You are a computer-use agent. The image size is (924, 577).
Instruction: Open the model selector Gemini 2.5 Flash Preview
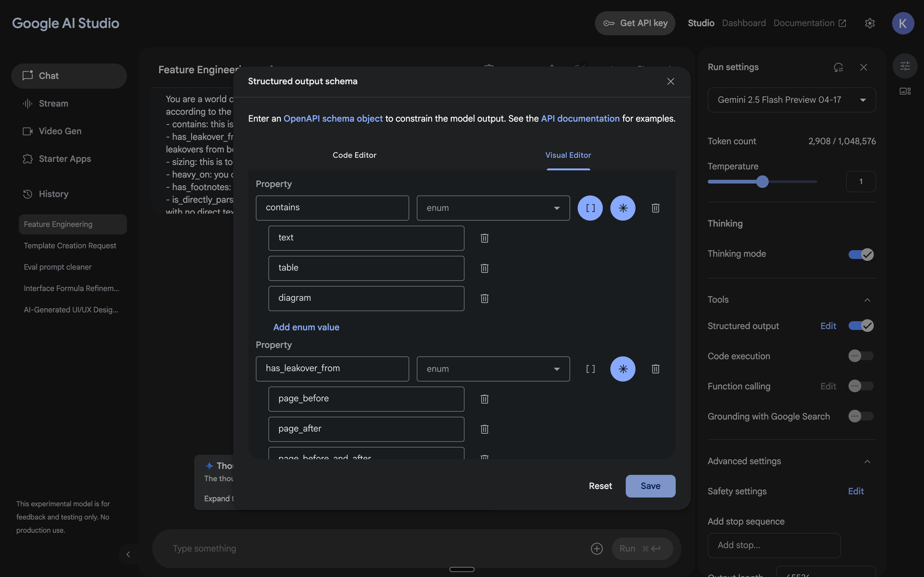pos(791,100)
